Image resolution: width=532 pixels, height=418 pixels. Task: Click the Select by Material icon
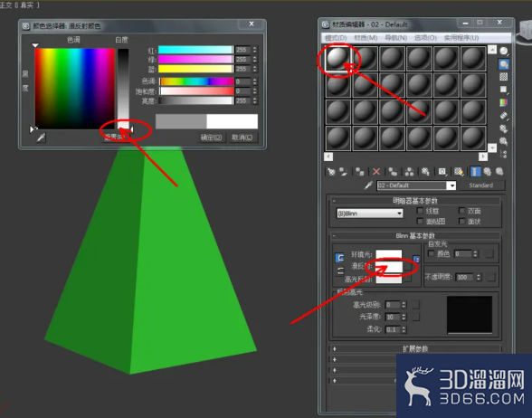tap(504, 141)
